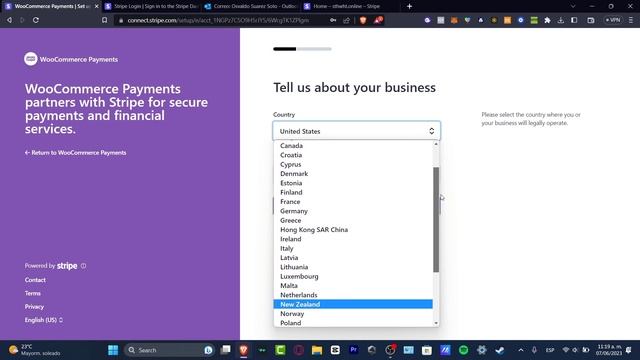Reload the current page

pyautogui.click(x=36, y=20)
